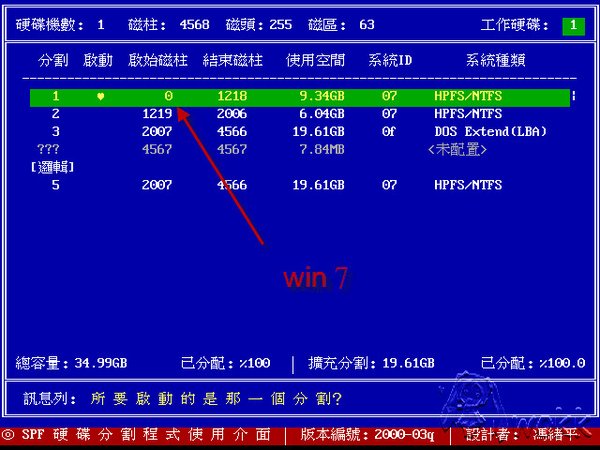Image resolution: width=600 pixels, height=450 pixels.
Task: Select partition row 2 number
Action: 56,114
